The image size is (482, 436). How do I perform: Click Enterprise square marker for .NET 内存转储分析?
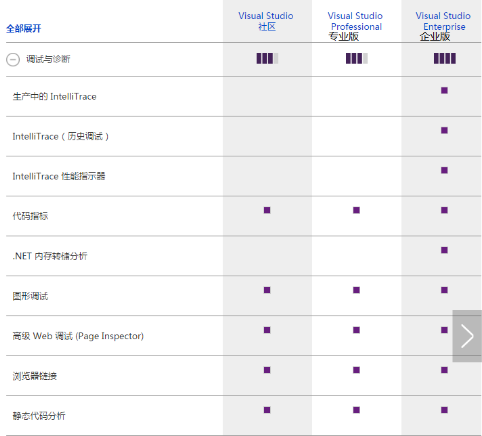pos(444,250)
